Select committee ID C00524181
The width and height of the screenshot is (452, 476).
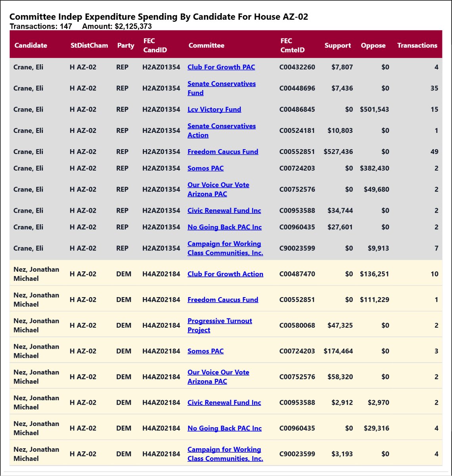pos(297,131)
